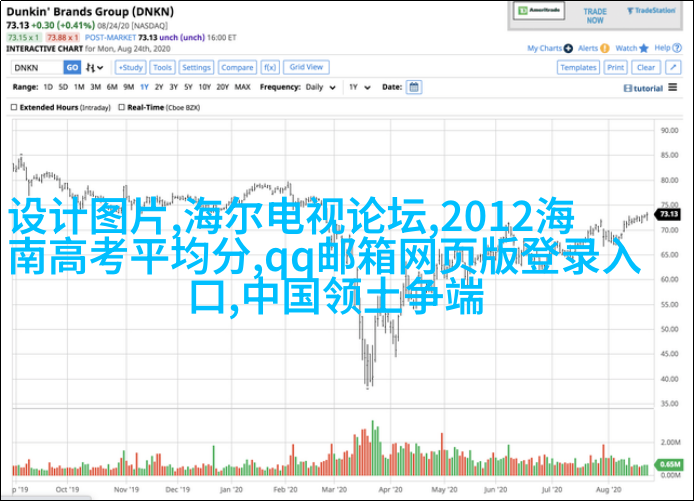The image size is (695, 502).
Task: Open Alerts link
Action: click(588, 48)
